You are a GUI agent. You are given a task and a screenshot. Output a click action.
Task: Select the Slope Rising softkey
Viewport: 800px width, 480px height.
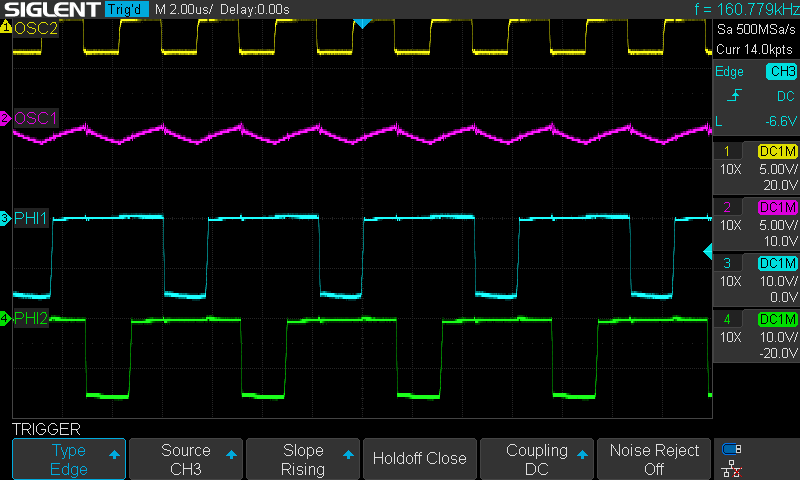[x=303, y=459]
